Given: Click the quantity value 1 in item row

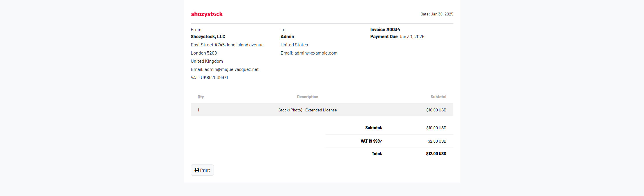Looking at the screenshot, I should click(198, 110).
